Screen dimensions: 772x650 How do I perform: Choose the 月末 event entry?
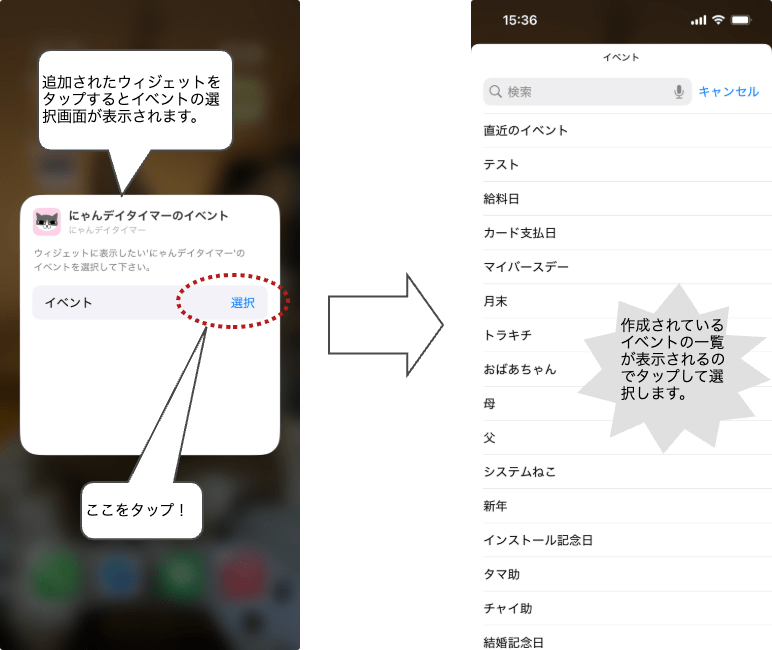[495, 301]
